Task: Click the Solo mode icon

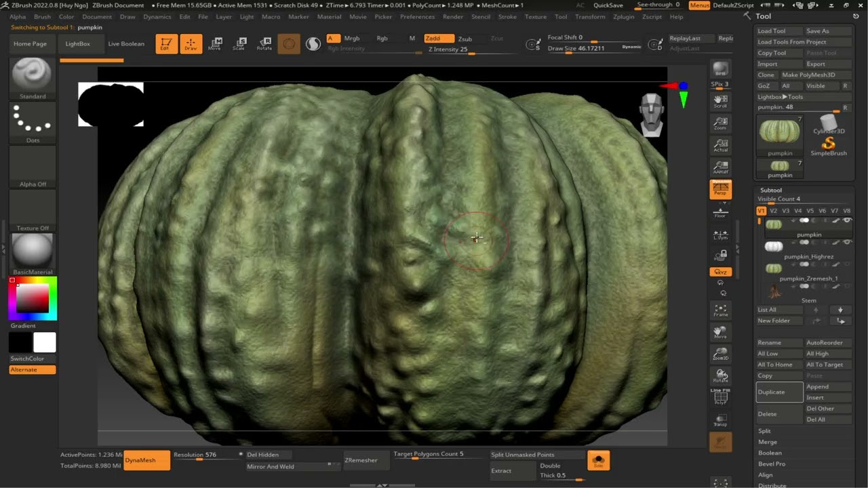Action: coord(598,460)
